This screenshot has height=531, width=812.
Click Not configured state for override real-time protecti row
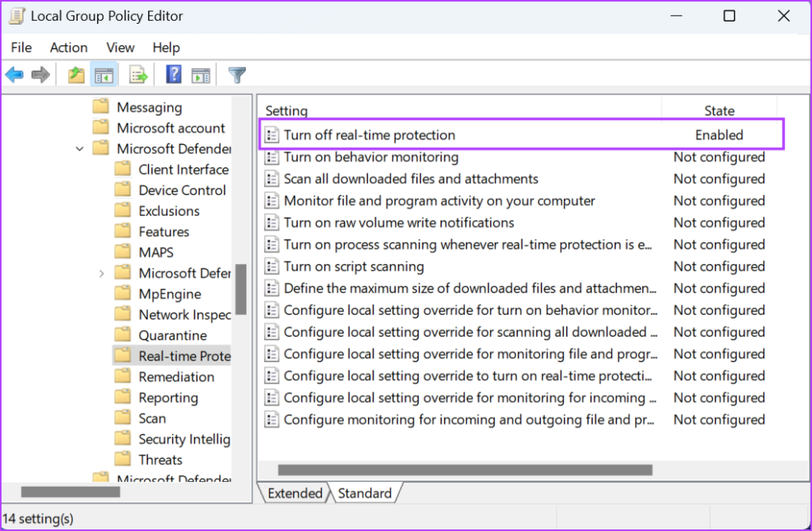(718, 376)
